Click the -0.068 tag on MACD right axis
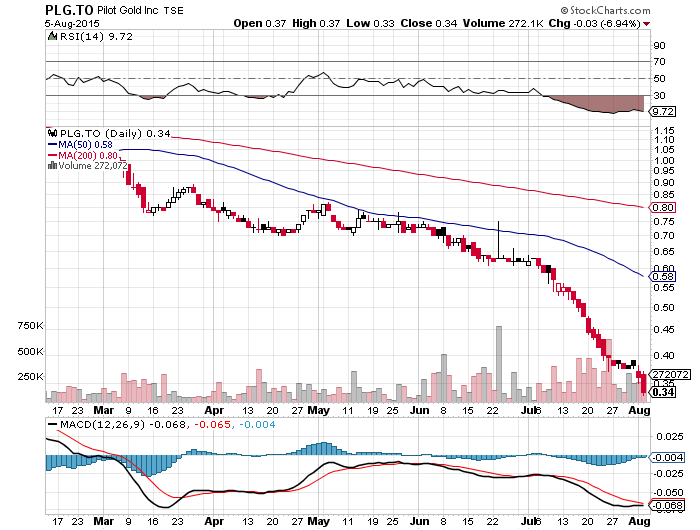Image resolution: width=700 pixels, height=530 pixels. [x=666, y=505]
